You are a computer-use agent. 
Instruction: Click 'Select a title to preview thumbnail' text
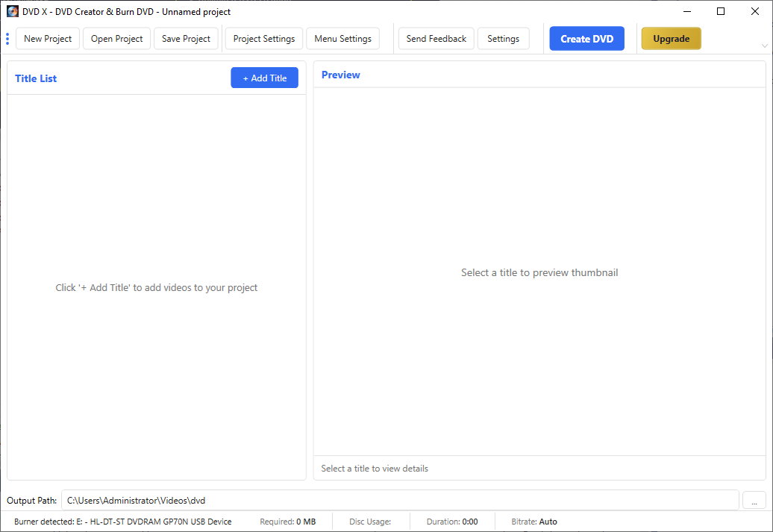tap(539, 272)
